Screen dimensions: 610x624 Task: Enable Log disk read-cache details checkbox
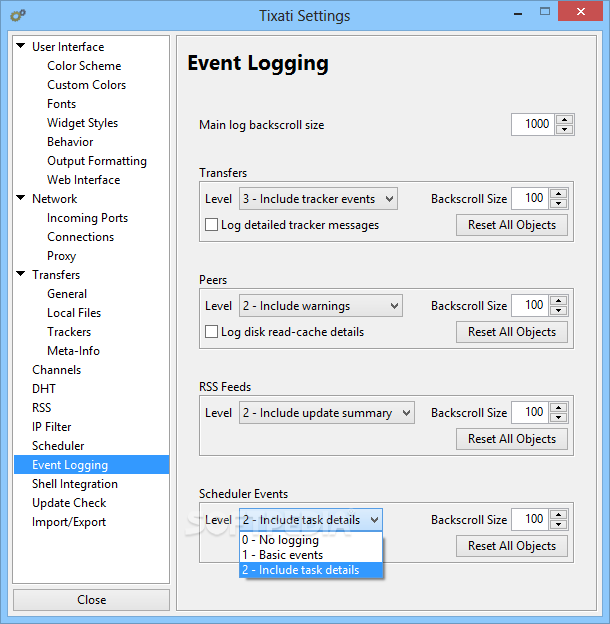[211, 332]
